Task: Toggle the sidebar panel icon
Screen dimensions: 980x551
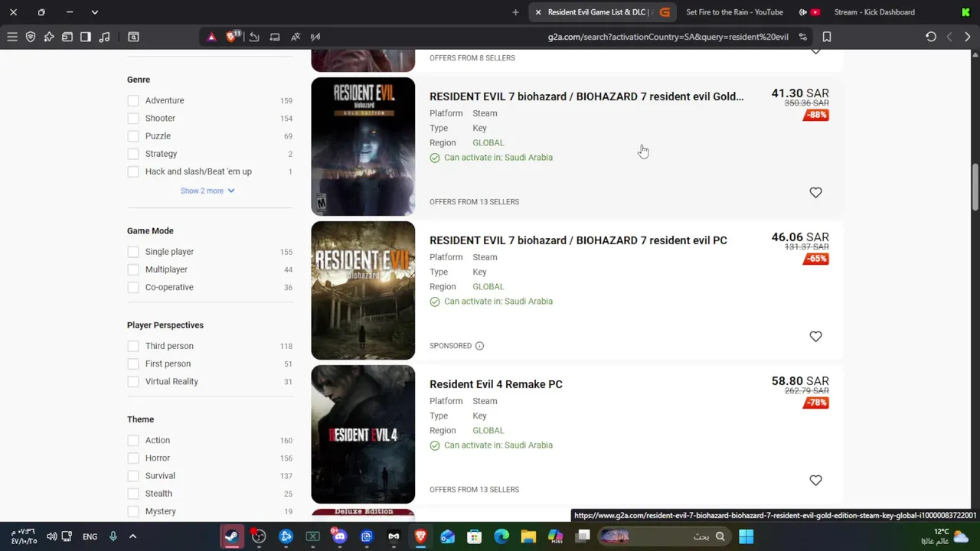Action: point(86,37)
